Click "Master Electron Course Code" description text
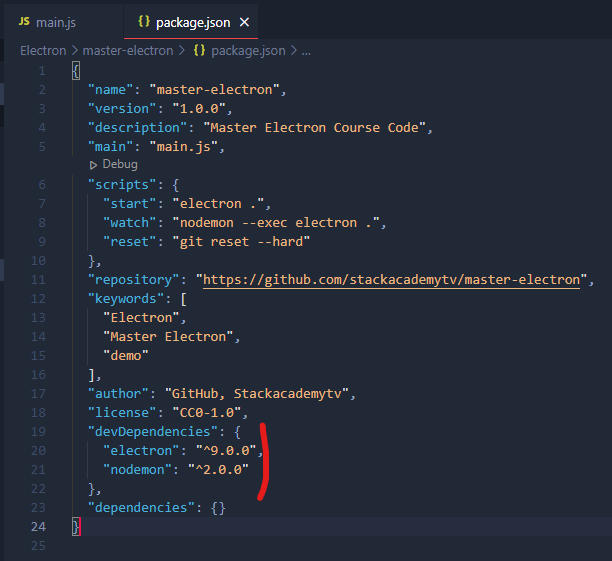 click(314, 128)
